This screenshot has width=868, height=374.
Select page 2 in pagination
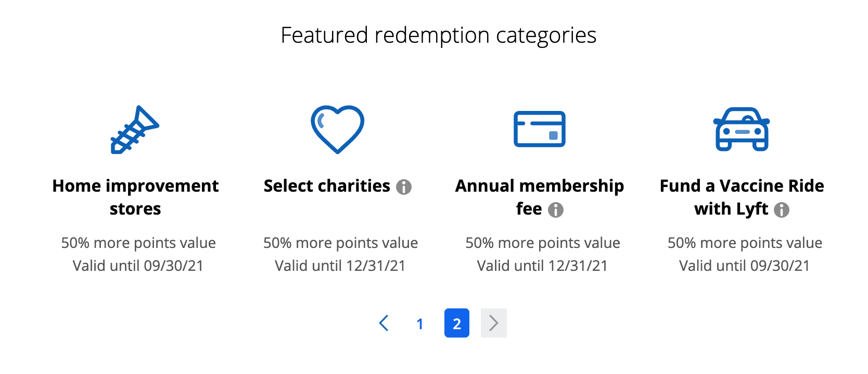click(457, 323)
